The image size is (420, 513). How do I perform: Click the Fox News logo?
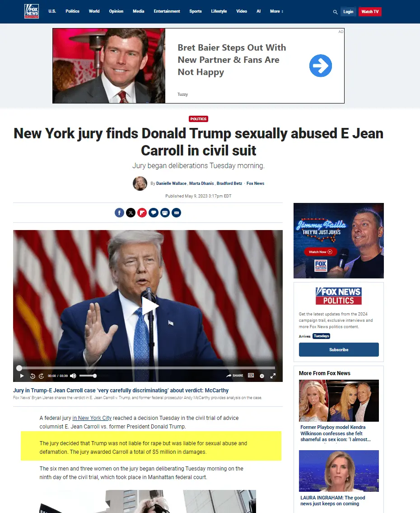32,11
